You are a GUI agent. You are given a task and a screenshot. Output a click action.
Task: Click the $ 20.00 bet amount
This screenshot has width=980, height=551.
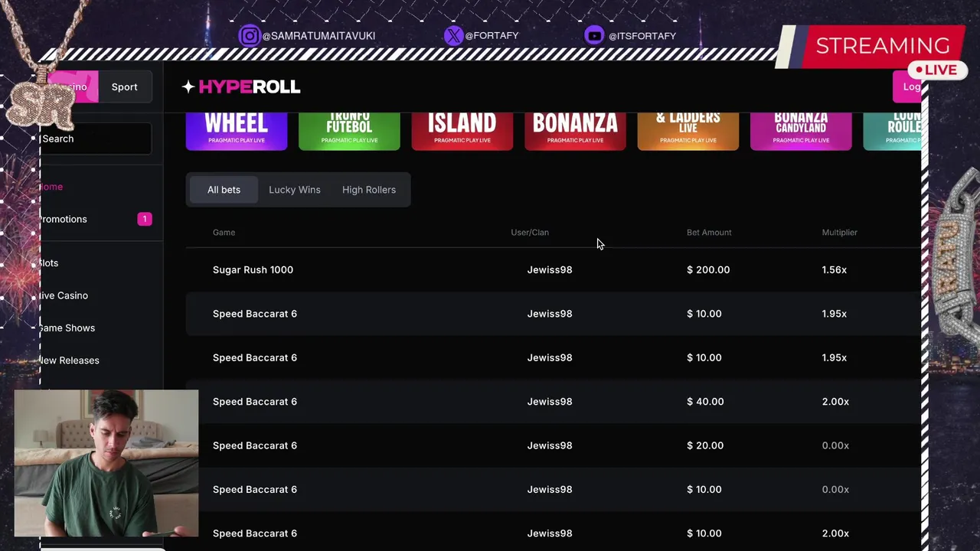coord(705,445)
